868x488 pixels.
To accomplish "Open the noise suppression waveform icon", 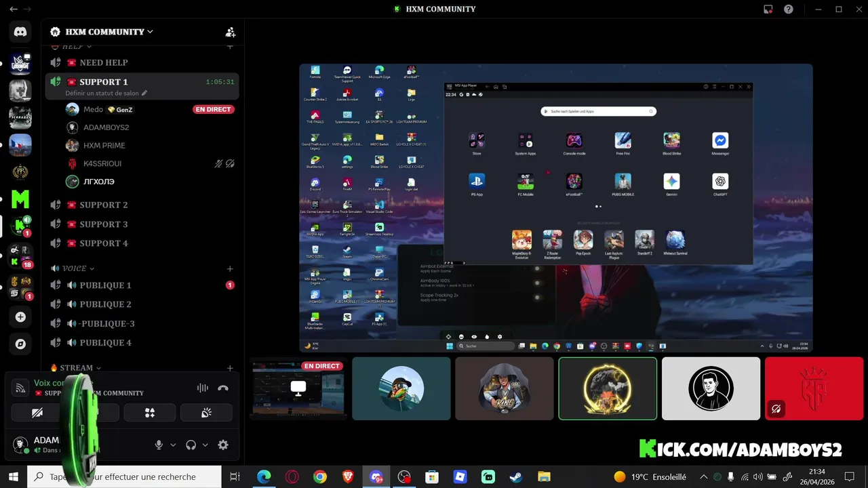I will pyautogui.click(x=203, y=388).
